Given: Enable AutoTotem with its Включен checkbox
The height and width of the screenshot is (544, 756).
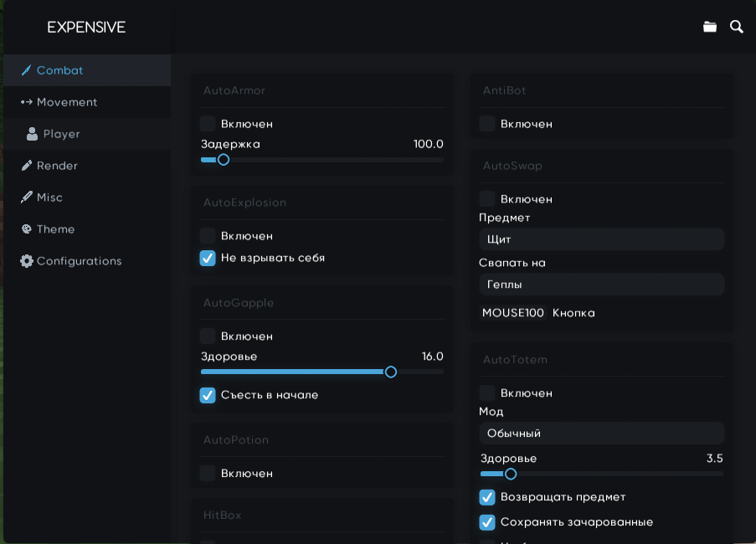Looking at the screenshot, I should click(487, 393).
